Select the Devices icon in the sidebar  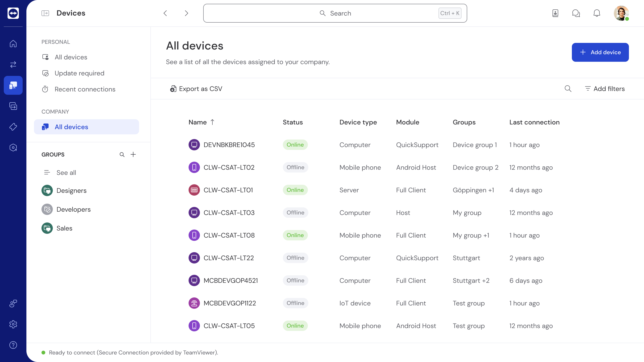[13, 85]
